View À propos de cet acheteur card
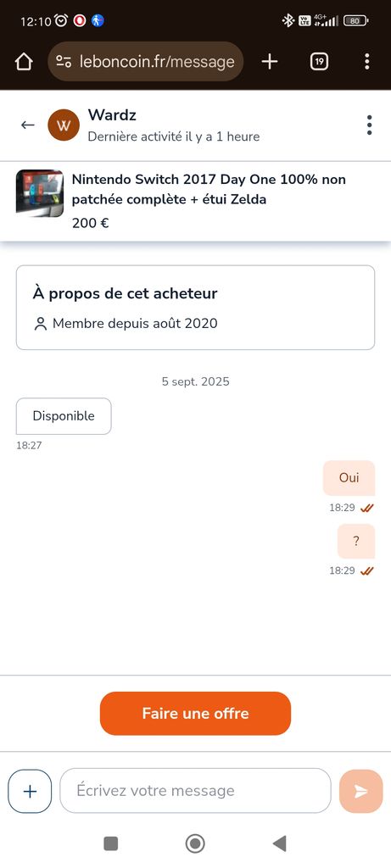This screenshot has height=868, width=391. (x=195, y=308)
